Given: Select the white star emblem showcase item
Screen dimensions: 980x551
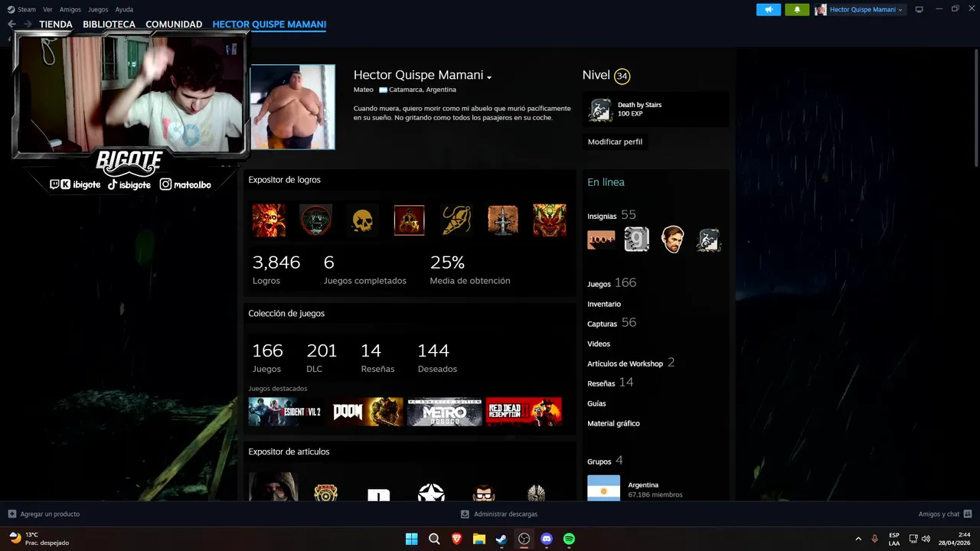Looking at the screenshot, I should pos(431,492).
